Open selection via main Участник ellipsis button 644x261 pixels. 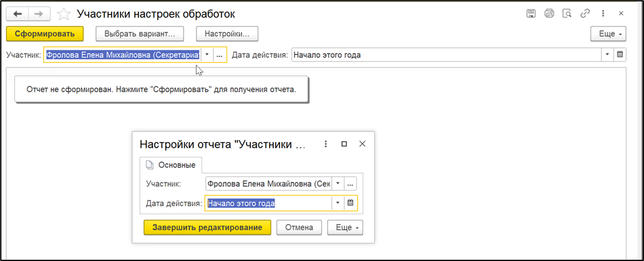point(220,55)
